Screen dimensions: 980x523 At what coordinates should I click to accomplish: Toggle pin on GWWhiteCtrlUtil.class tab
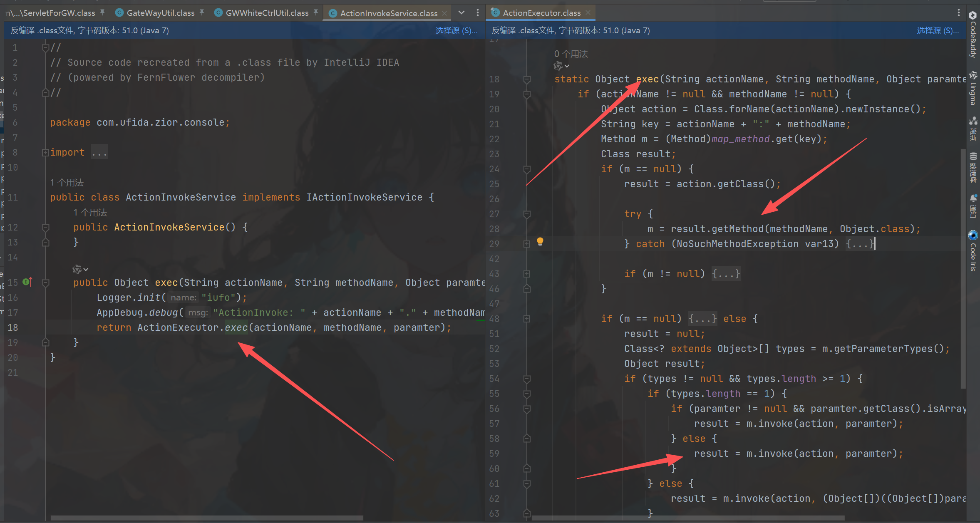coord(316,12)
